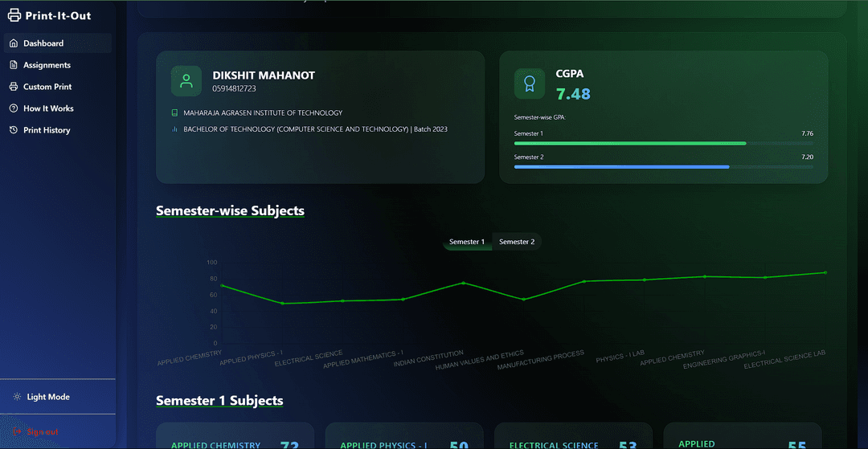Image resolution: width=868 pixels, height=449 pixels.
Task: Click the Print-It-Out printer logo icon
Action: tap(14, 15)
